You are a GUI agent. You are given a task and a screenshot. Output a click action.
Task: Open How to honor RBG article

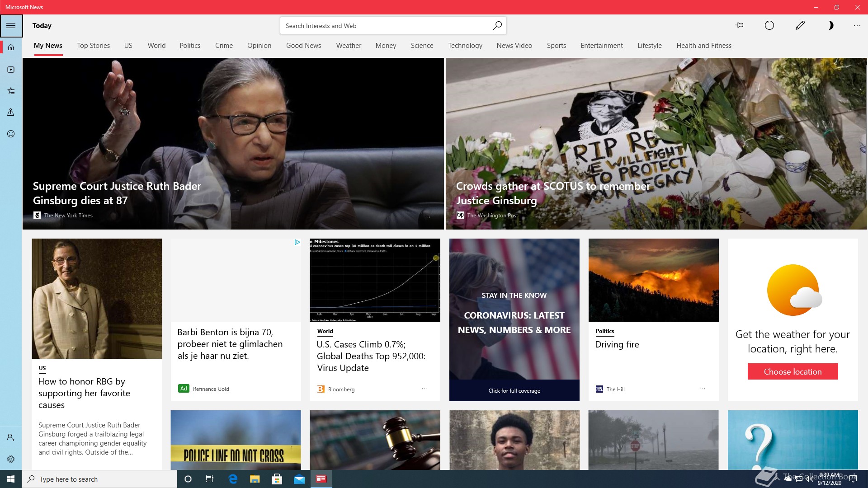point(84,393)
